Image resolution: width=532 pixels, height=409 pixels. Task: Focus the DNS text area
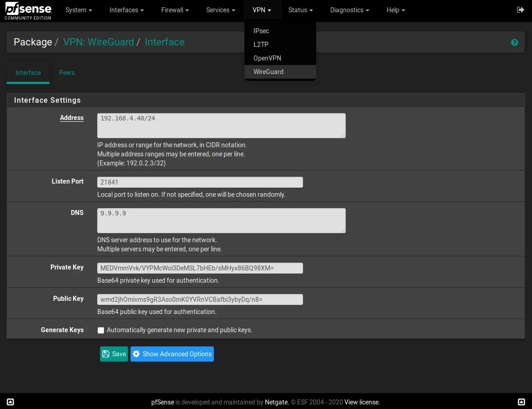pyautogui.click(x=221, y=220)
